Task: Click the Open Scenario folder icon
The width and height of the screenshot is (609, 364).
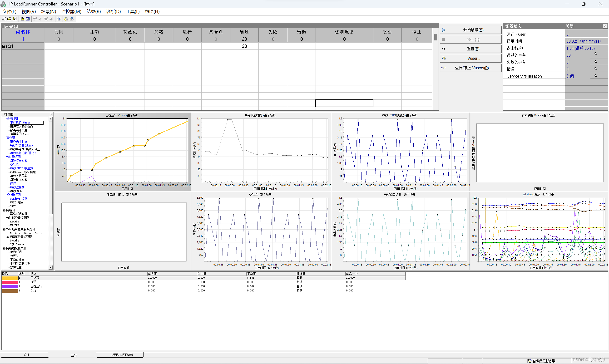Action: coord(9,19)
